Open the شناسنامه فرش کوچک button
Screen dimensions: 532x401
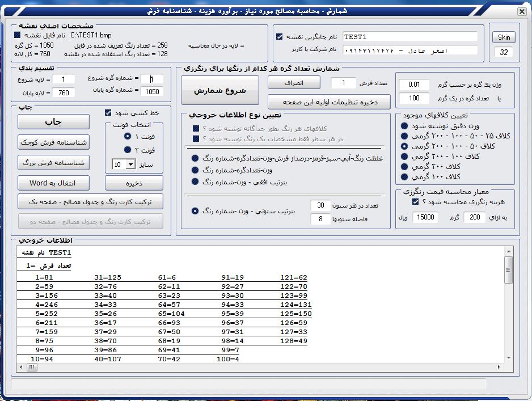(53, 142)
